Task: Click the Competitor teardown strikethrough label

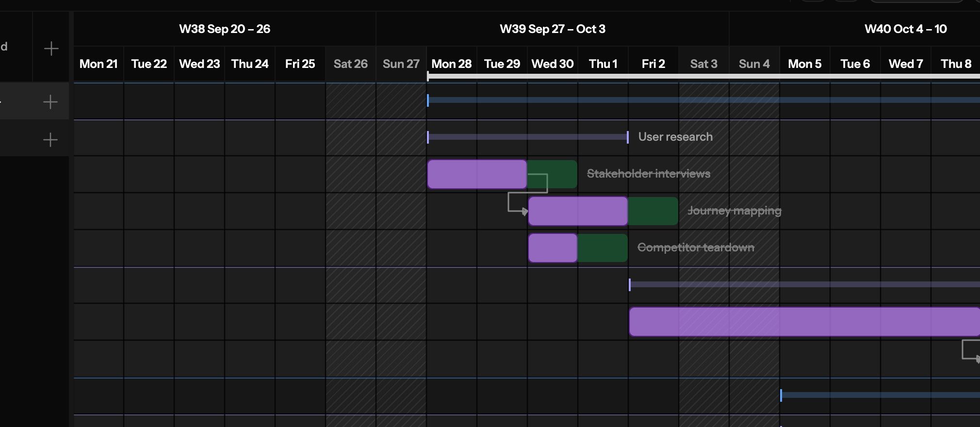Action: point(696,247)
